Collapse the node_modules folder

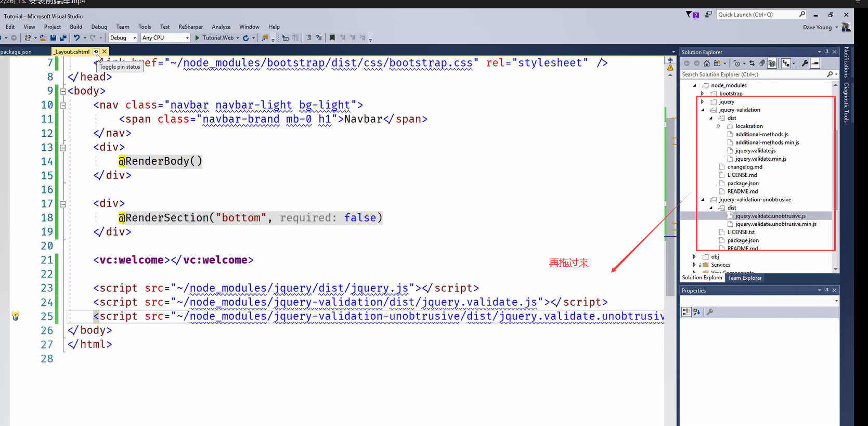[x=694, y=85]
